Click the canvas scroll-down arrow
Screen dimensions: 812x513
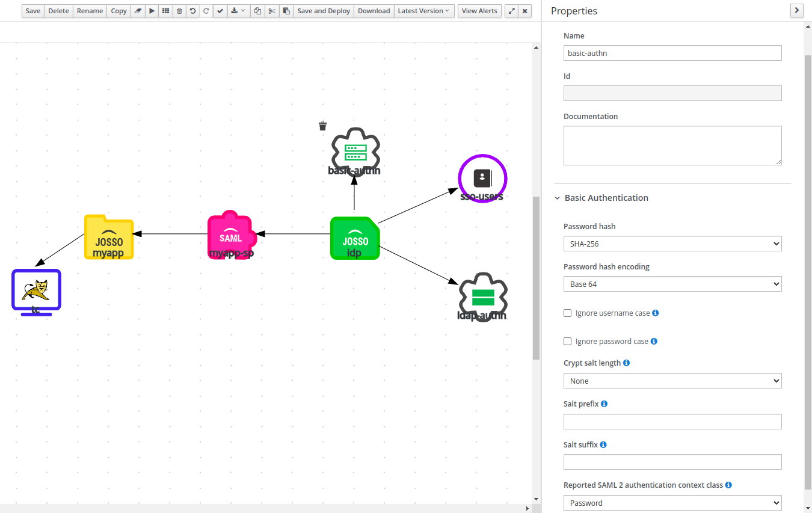[x=536, y=499]
